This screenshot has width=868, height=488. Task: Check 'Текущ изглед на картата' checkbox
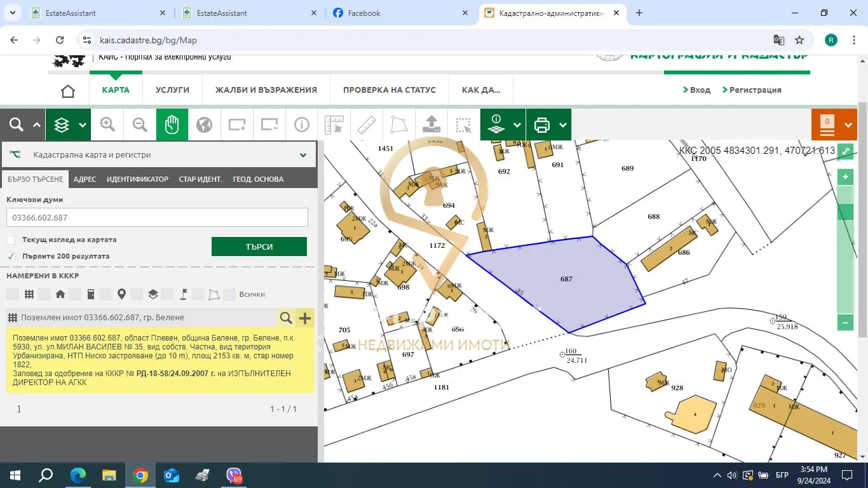pyautogui.click(x=11, y=240)
